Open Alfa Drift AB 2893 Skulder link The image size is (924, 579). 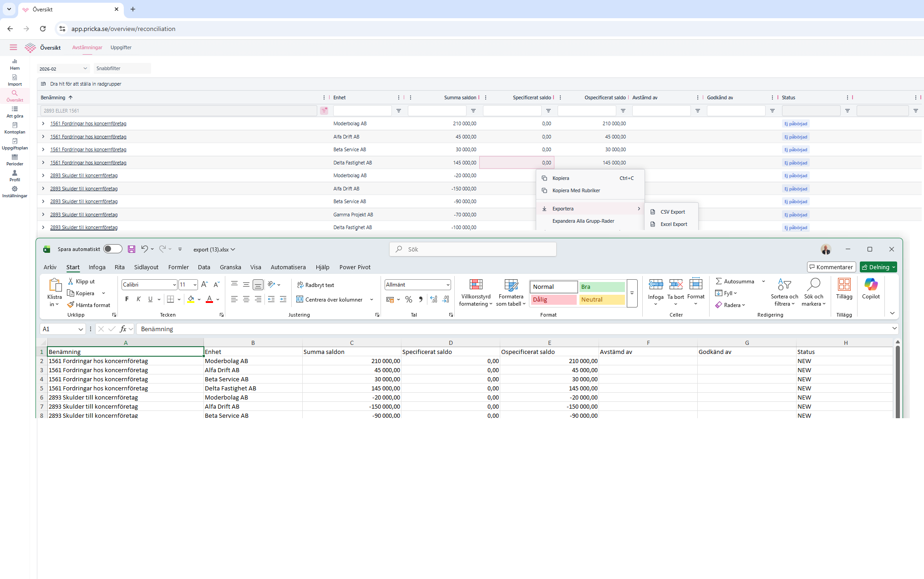coord(84,189)
